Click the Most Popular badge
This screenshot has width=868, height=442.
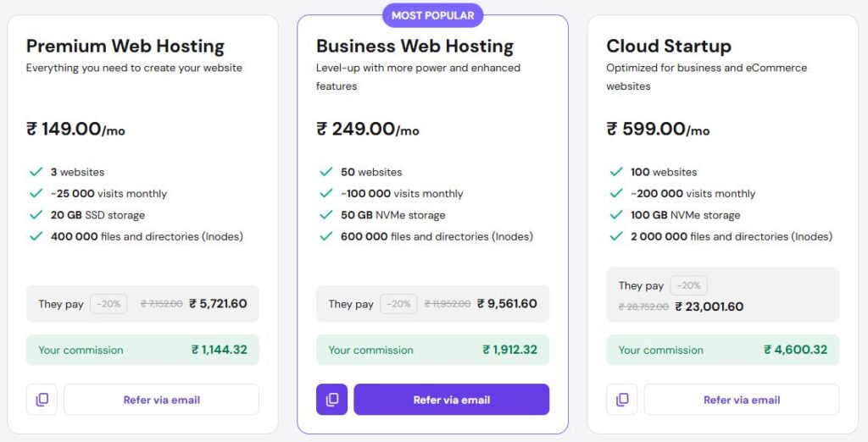(432, 15)
